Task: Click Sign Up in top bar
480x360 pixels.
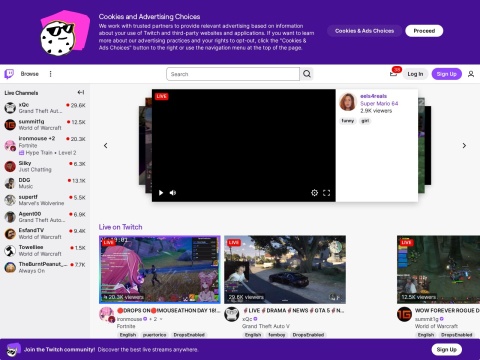Action: 446,74
